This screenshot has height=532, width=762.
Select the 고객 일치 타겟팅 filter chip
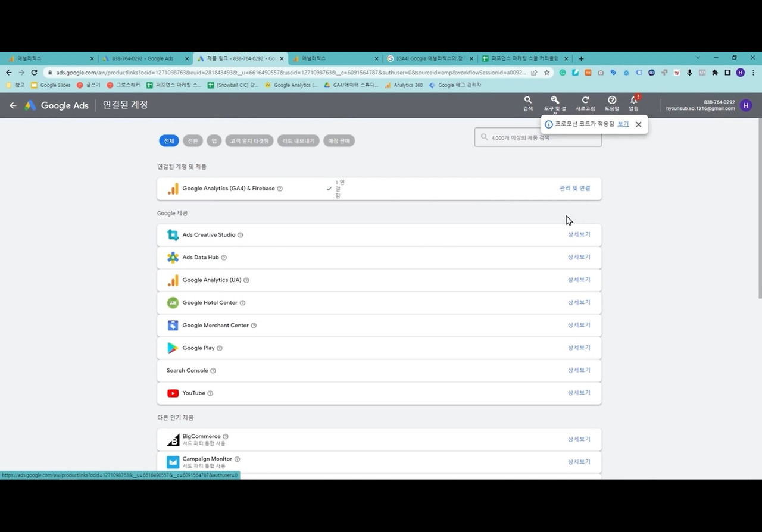[x=249, y=141]
